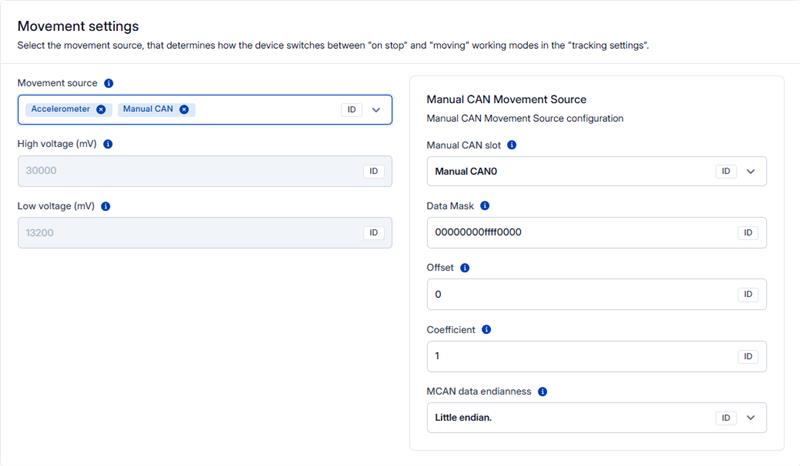
Task: Click the ID button in Offset field
Action: click(748, 294)
